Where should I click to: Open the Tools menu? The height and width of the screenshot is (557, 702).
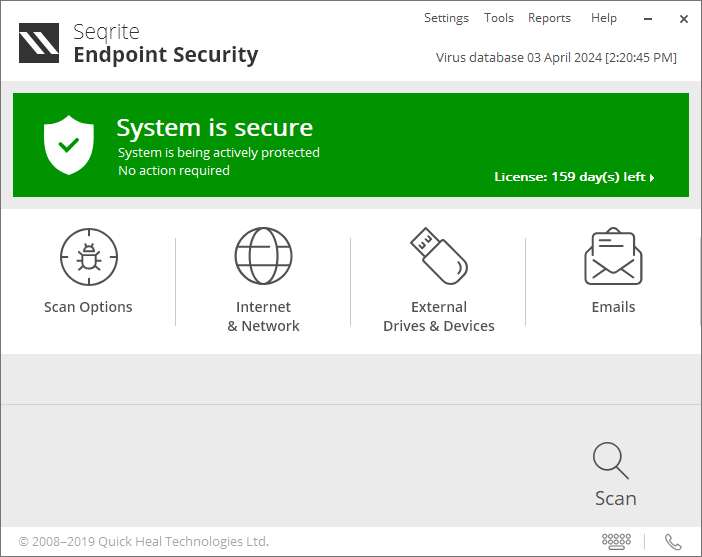[x=498, y=18]
